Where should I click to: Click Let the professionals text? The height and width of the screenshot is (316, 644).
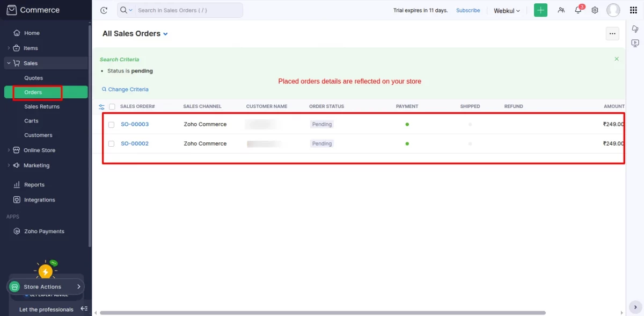46,310
